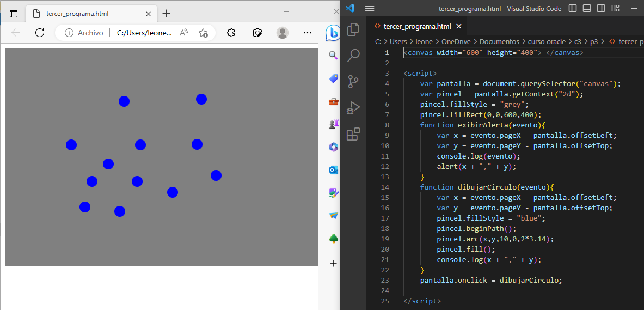This screenshot has height=310, width=644.
Task: Open the Search view in VS Code
Action: click(353, 56)
